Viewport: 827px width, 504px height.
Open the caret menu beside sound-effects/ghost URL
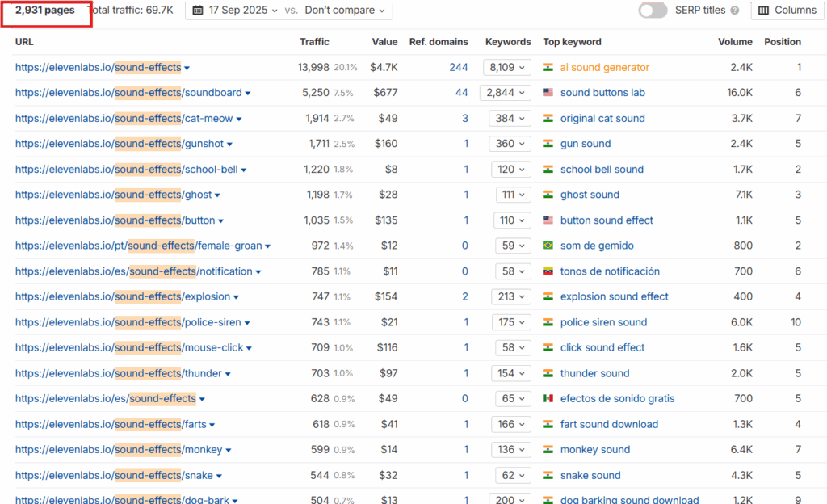tap(217, 195)
